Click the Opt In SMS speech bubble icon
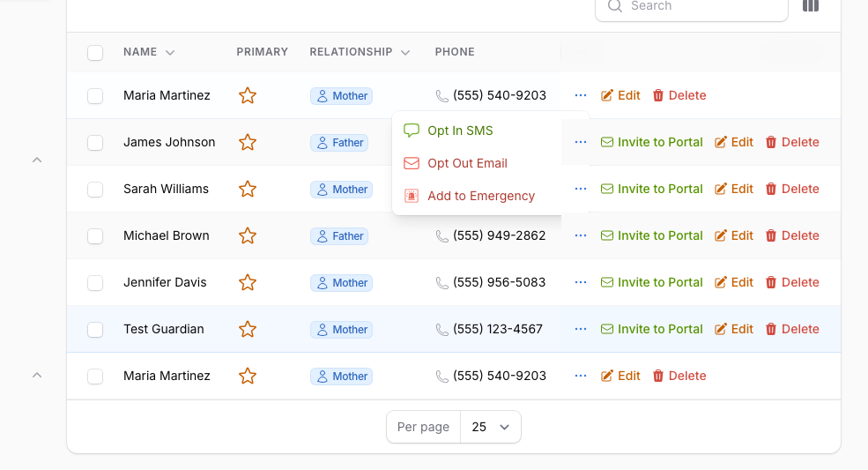This screenshot has width=868, height=470. point(412,131)
